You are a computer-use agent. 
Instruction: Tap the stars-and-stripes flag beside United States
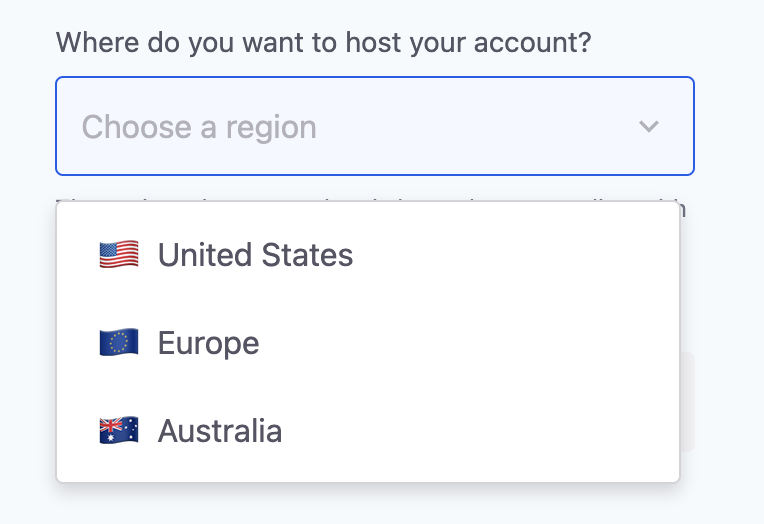point(118,255)
